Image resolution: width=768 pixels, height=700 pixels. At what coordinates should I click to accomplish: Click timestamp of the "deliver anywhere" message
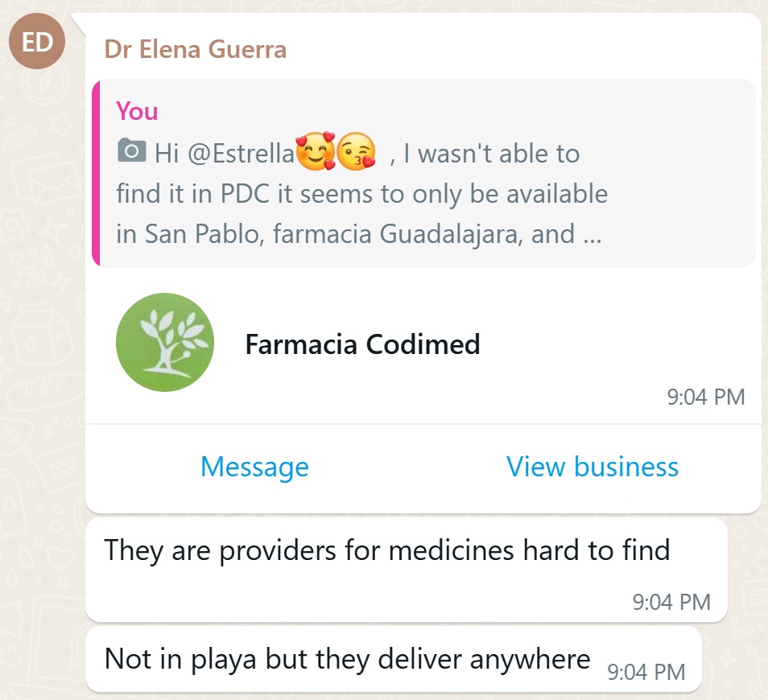point(646,671)
